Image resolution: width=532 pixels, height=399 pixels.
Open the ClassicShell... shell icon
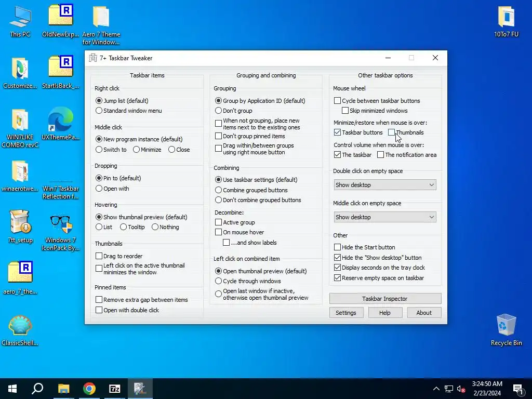click(x=20, y=330)
